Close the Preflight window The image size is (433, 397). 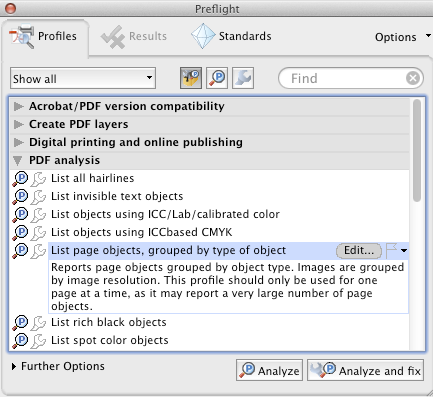coord(10,8)
